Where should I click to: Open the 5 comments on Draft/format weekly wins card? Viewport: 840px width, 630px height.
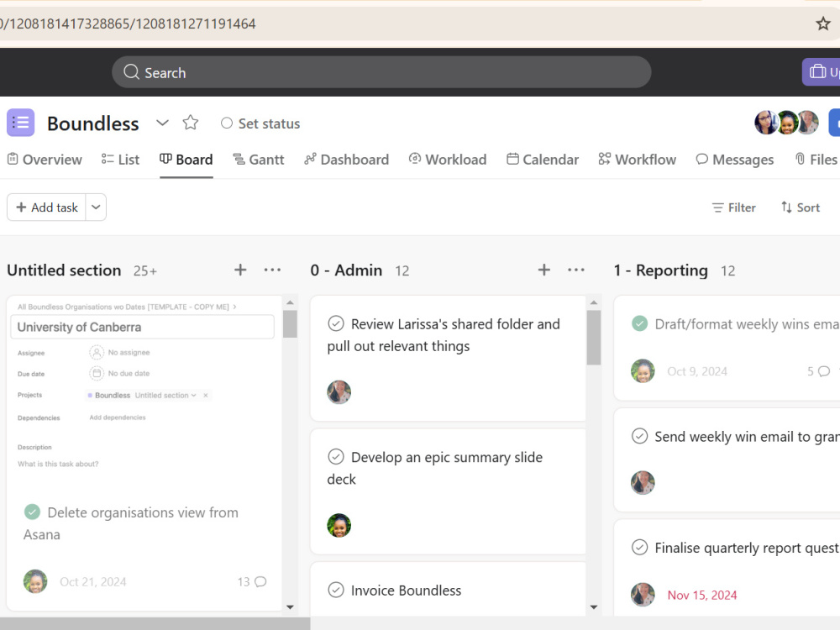[x=818, y=371]
